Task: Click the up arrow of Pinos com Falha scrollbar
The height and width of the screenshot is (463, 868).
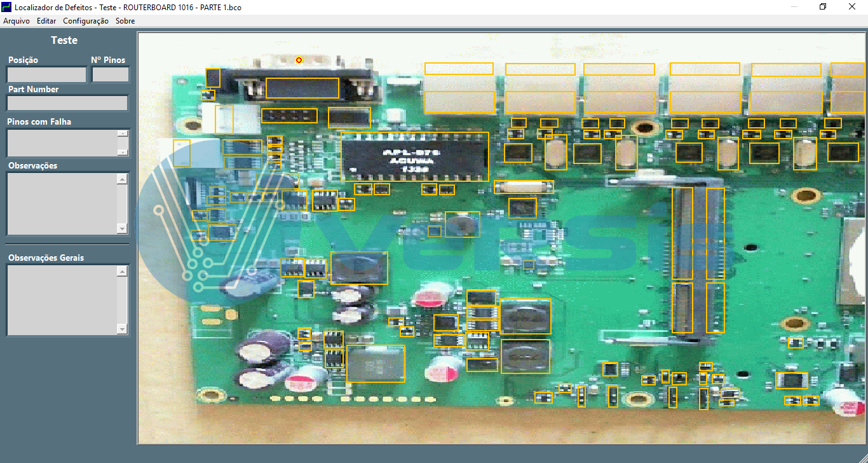Action: [x=123, y=134]
